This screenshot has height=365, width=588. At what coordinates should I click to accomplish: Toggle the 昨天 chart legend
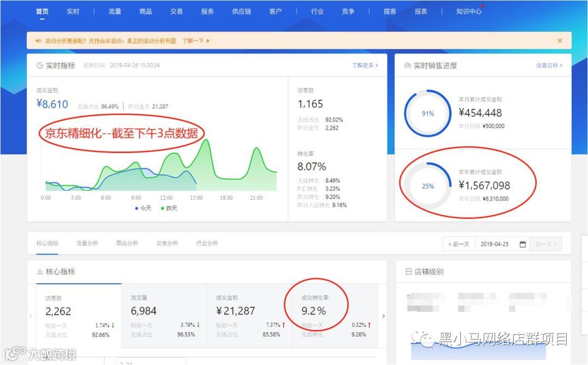click(169, 208)
